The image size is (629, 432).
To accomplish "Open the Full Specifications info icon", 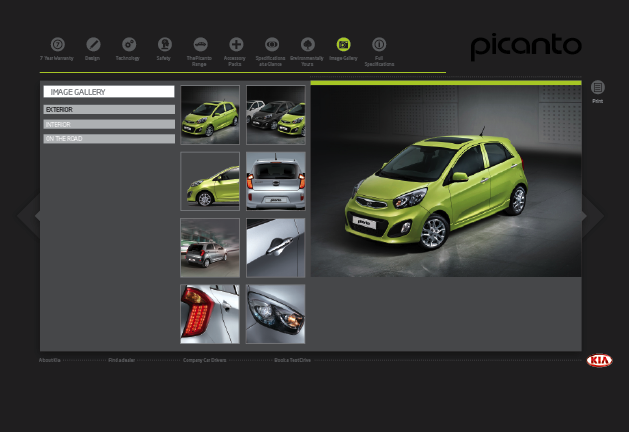I will (x=379, y=44).
